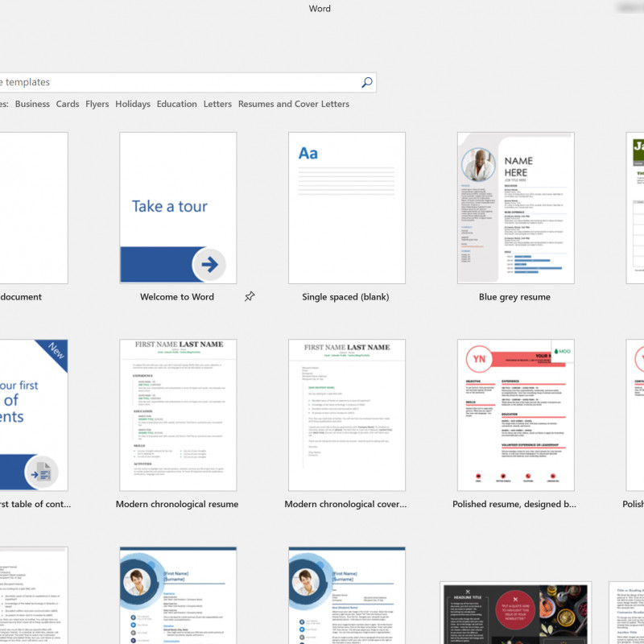Click the Modern chronological cover label

(346, 504)
